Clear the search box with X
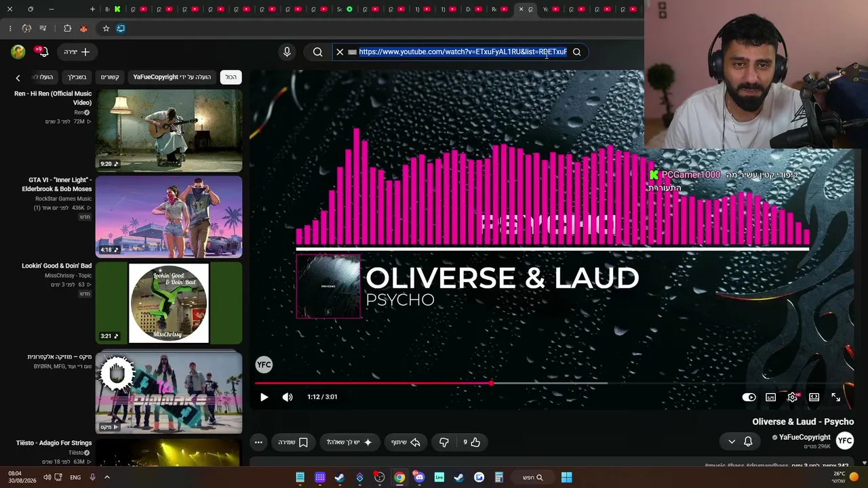 point(340,52)
